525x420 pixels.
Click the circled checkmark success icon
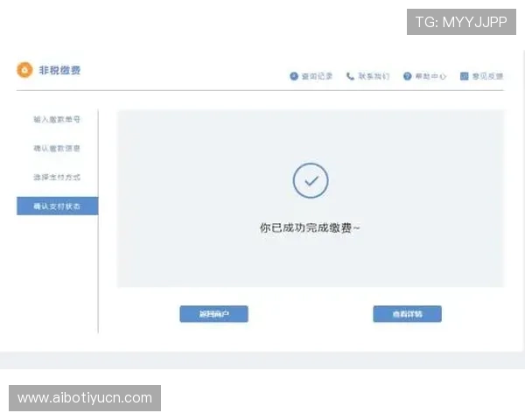tap(311, 180)
